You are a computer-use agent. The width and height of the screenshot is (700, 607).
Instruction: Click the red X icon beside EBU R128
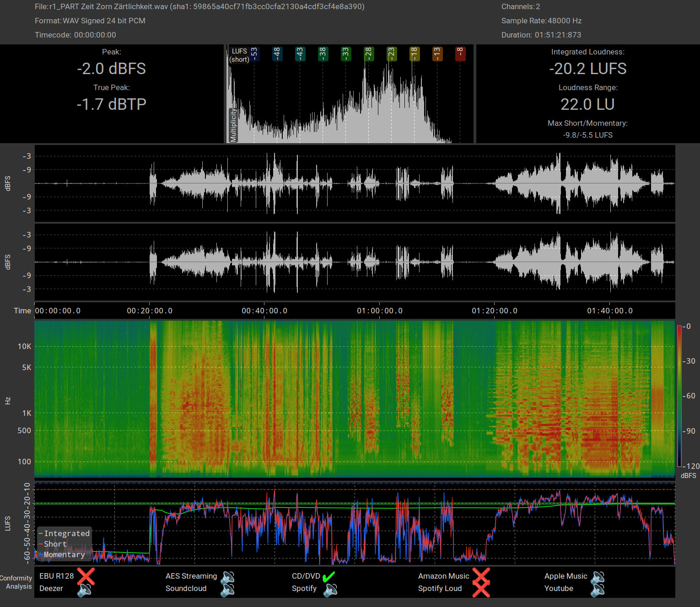click(x=86, y=576)
